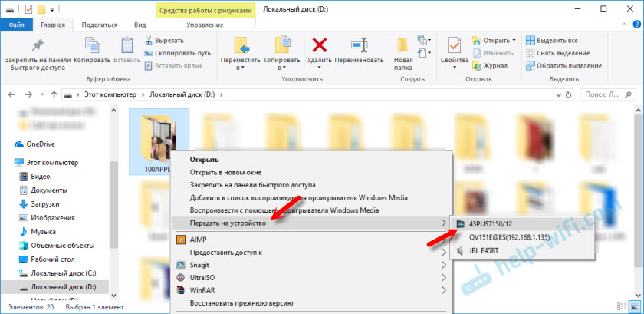Open Рабочий стол in sidebar

click(47, 259)
